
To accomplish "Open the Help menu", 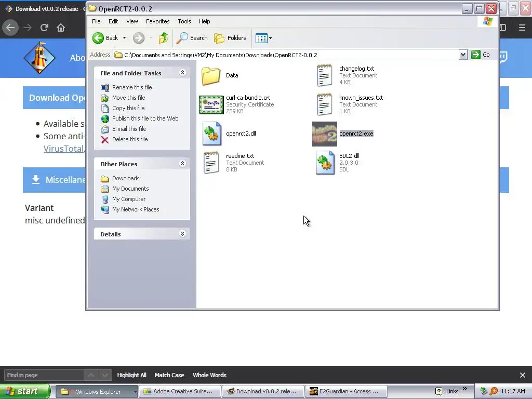I will point(204,21).
